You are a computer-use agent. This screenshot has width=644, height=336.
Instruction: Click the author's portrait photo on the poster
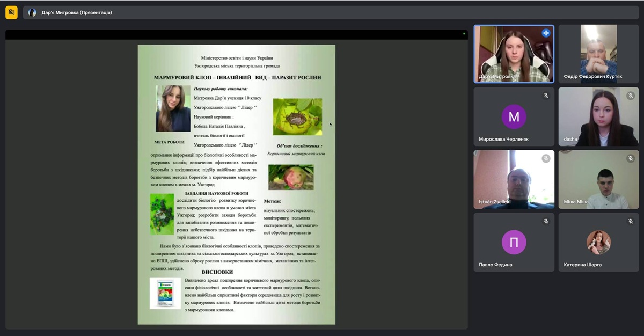click(x=173, y=108)
